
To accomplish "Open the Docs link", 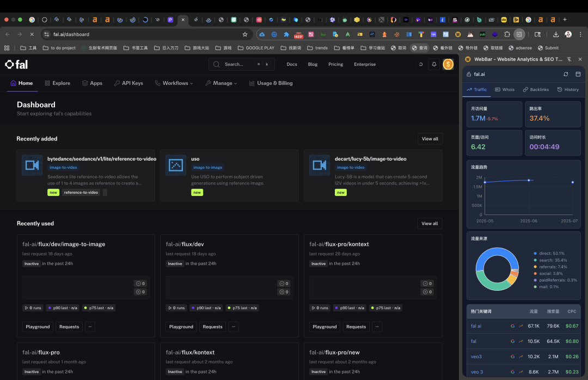I will pos(292,64).
